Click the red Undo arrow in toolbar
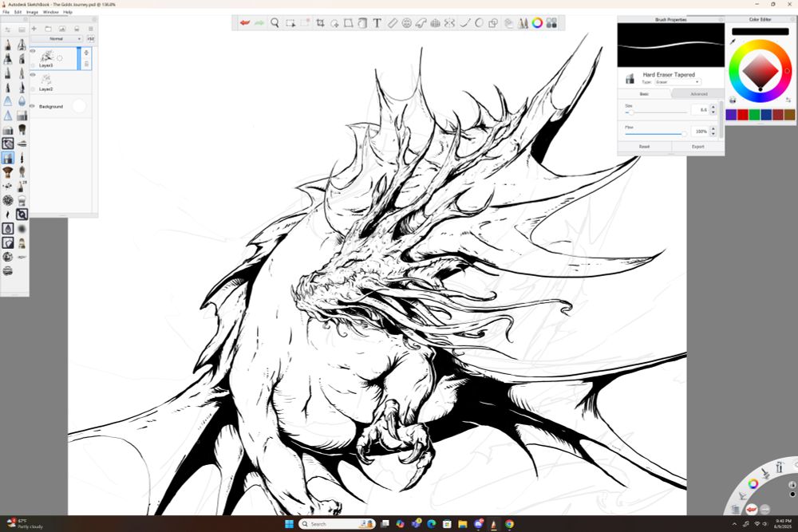This screenshot has height=532, width=798. coord(245,23)
